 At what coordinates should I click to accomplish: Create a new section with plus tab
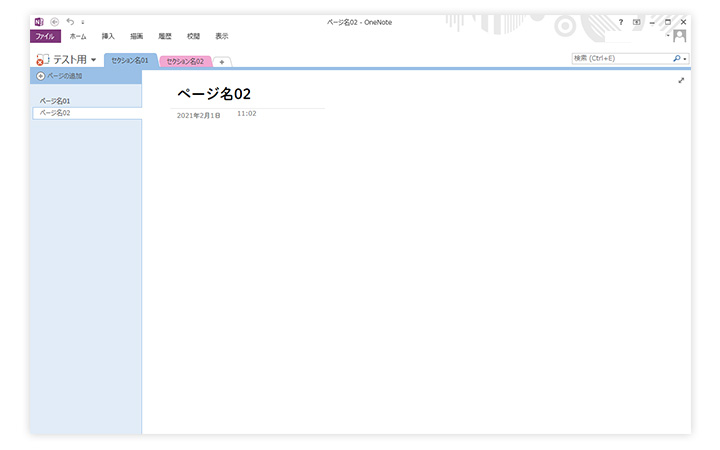tap(222, 62)
